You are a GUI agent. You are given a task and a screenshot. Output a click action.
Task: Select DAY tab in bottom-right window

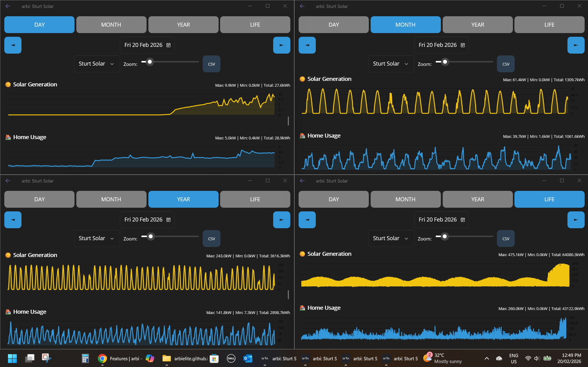(x=334, y=199)
